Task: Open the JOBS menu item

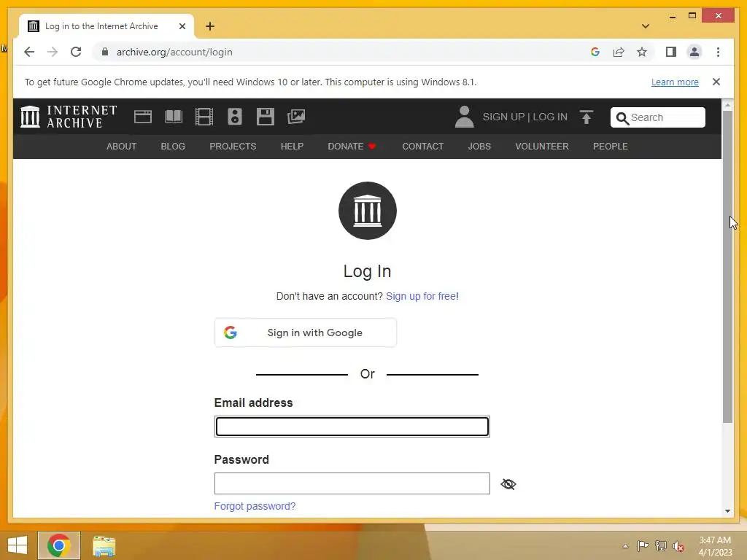Action: 479,146
